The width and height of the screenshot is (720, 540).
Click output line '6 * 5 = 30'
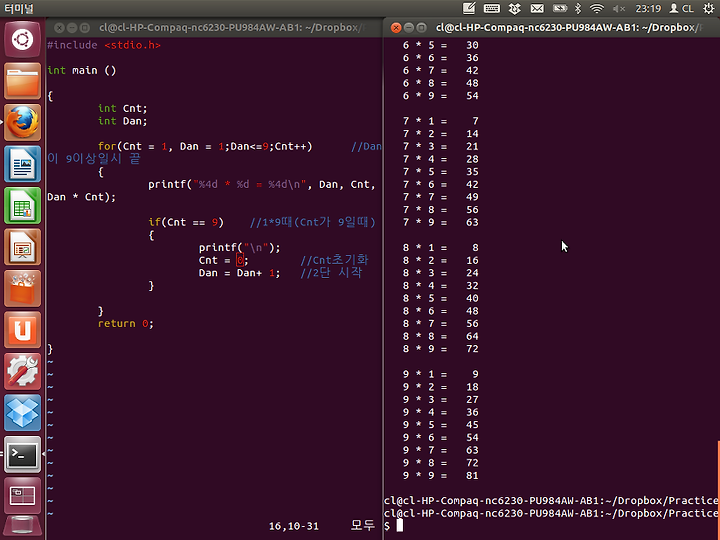point(440,45)
